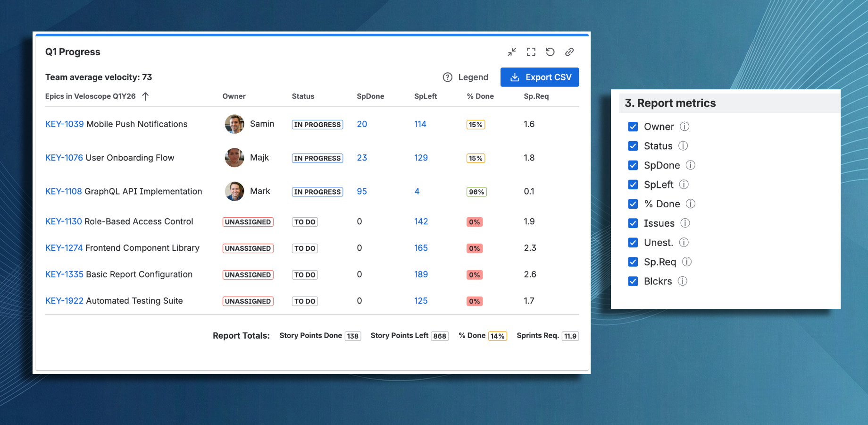Sort by the Status column header
Screen dimensions: 868x425
click(303, 96)
